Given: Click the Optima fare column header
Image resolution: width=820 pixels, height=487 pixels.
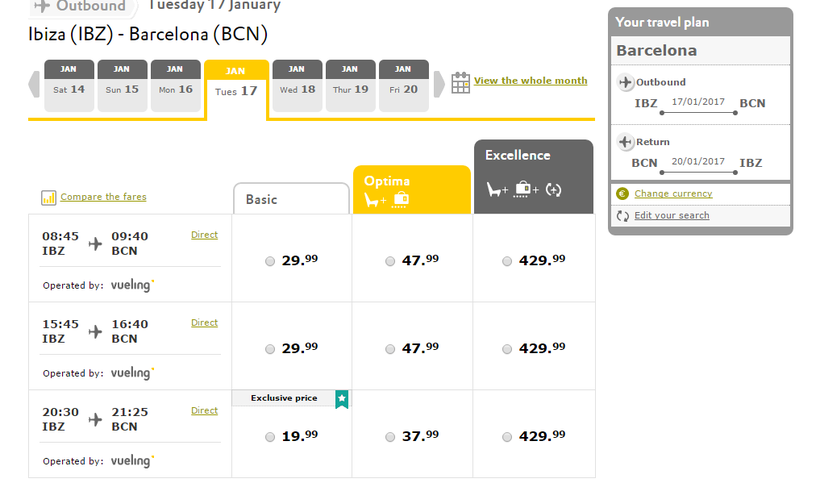Looking at the screenshot, I should 411,190.
